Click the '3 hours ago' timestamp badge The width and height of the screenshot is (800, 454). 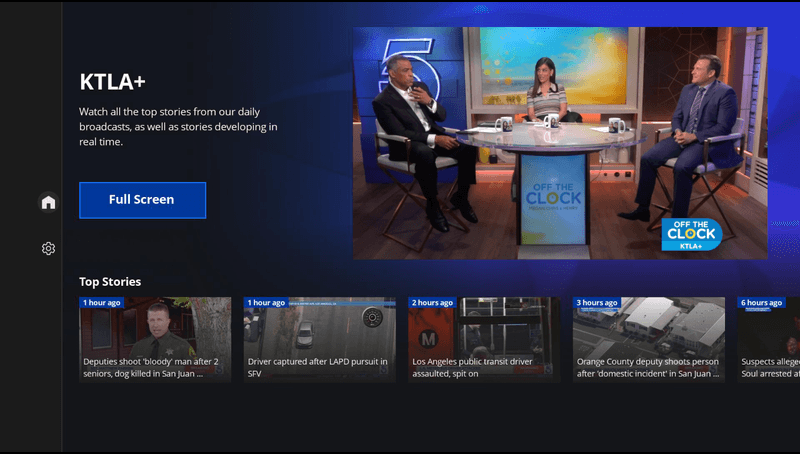(x=596, y=302)
